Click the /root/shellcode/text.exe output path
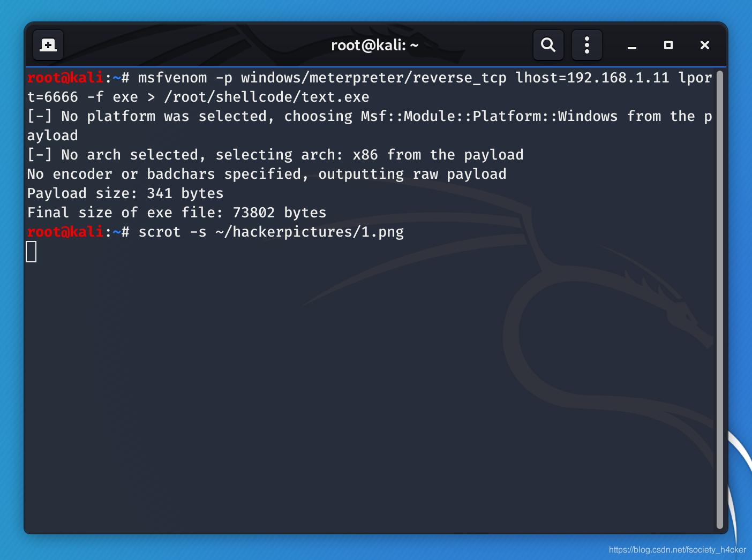This screenshot has width=752, height=560. [267, 97]
